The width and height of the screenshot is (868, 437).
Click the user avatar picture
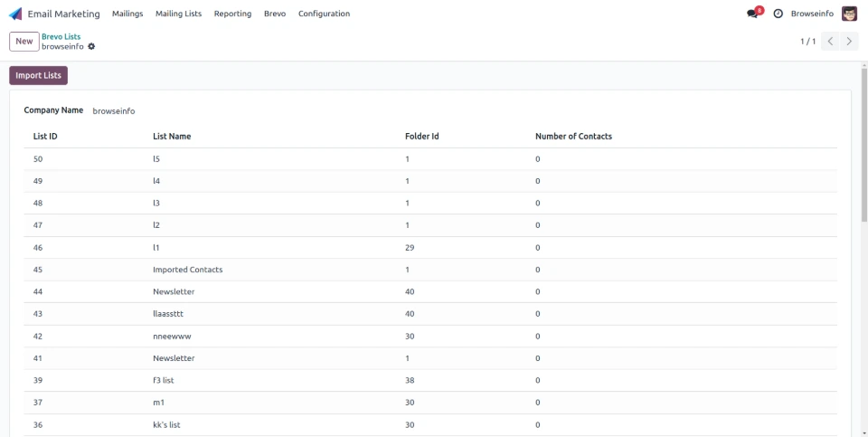point(849,14)
